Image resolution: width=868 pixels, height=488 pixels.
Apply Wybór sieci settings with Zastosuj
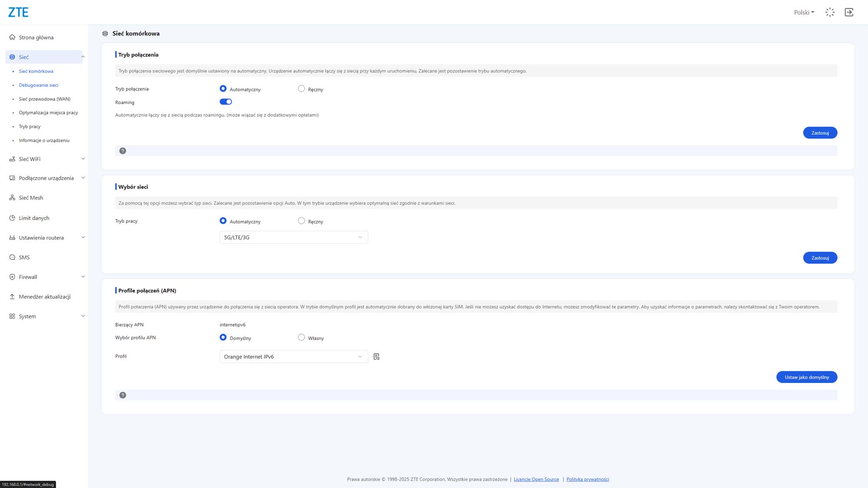click(x=820, y=258)
